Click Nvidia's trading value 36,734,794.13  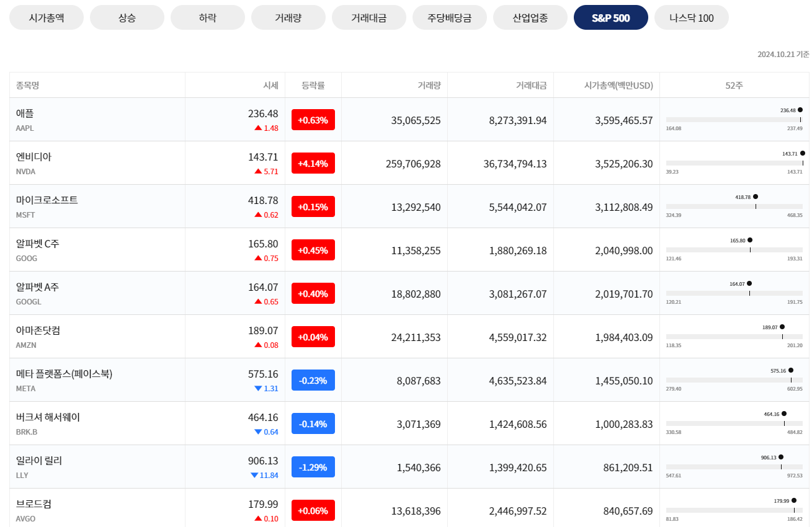[515, 164]
